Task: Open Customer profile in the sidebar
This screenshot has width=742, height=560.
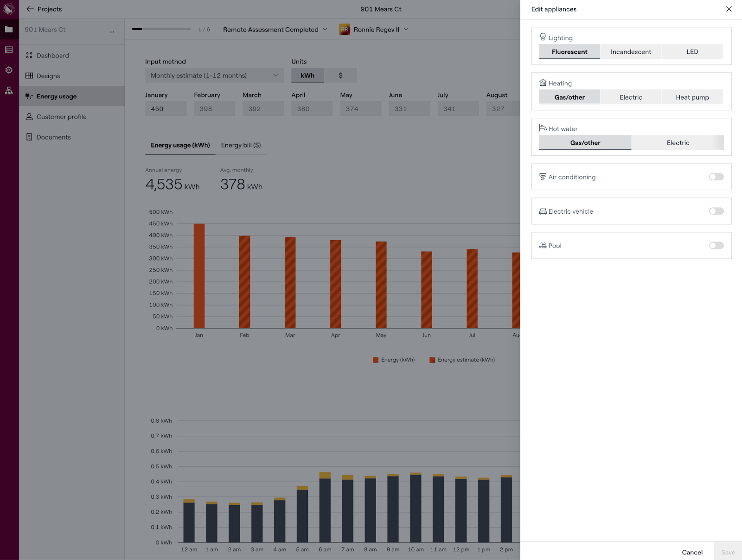Action: pyautogui.click(x=61, y=117)
